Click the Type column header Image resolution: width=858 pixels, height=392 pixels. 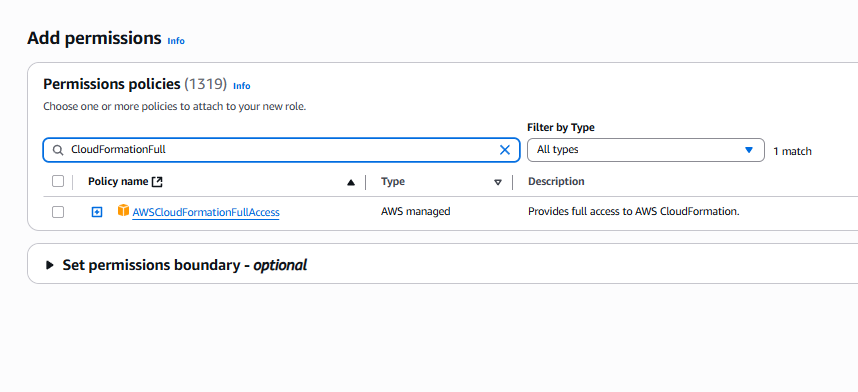[393, 181]
